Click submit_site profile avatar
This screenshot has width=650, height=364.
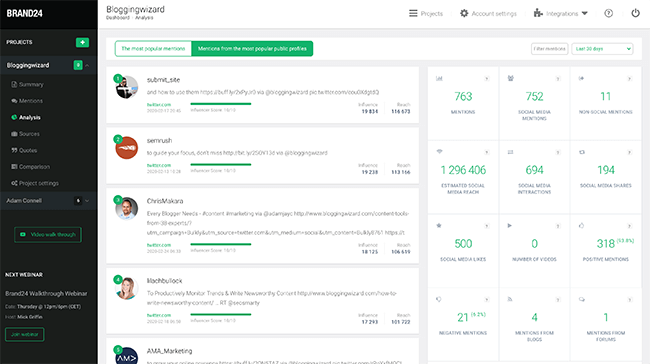tap(126, 87)
